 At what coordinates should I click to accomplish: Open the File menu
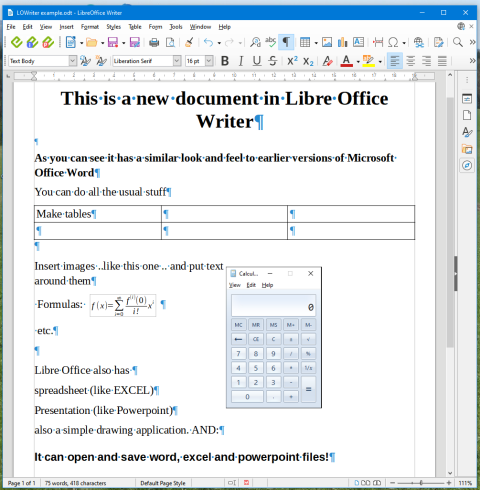click(x=11, y=27)
